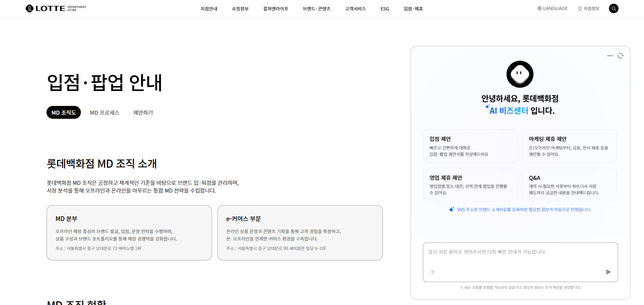The height and width of the screenshot is (305, 644).
Task: Open 지점정보 location pin link
Action: point(589,8)
